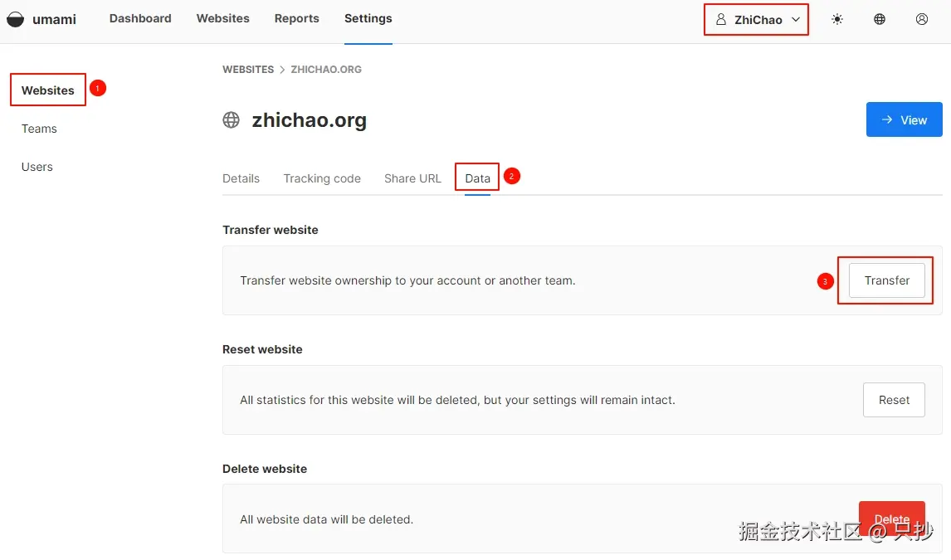Go to Websites in the top navigation
Viewport: 951px width, 560px height.
click(x=222, y=18)
